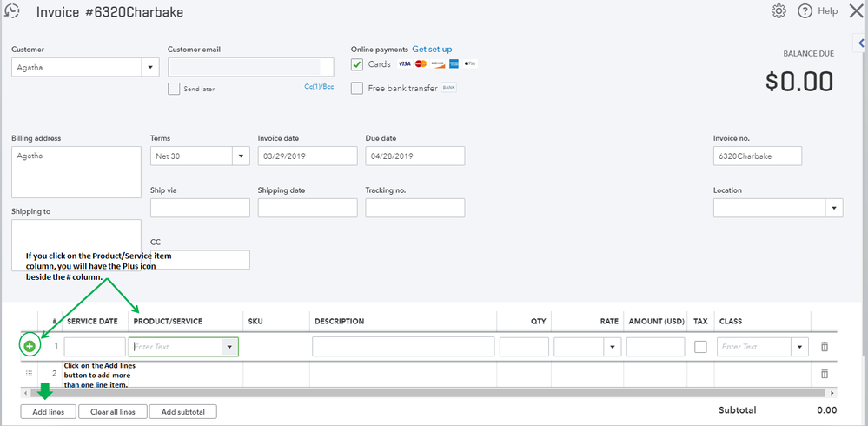The width and height of the screenshot is (868, 426).
Task: Click the Shipping to text area
Action: 76,245
